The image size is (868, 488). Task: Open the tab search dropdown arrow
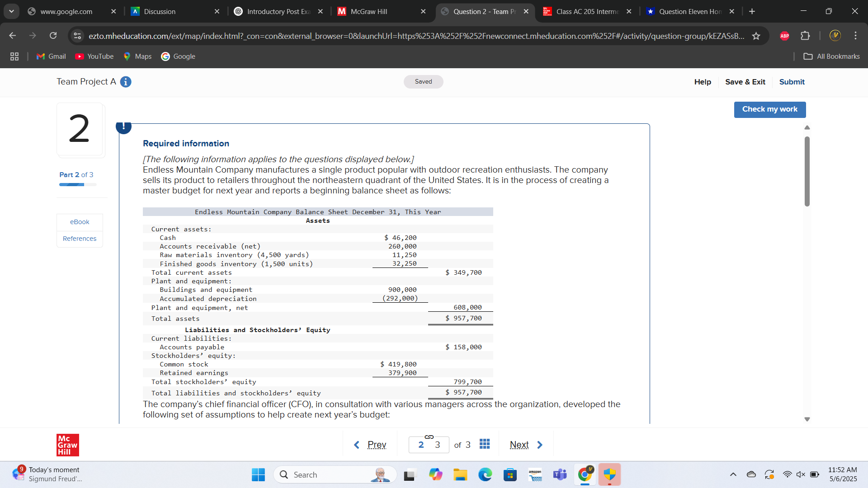(11, 11)
